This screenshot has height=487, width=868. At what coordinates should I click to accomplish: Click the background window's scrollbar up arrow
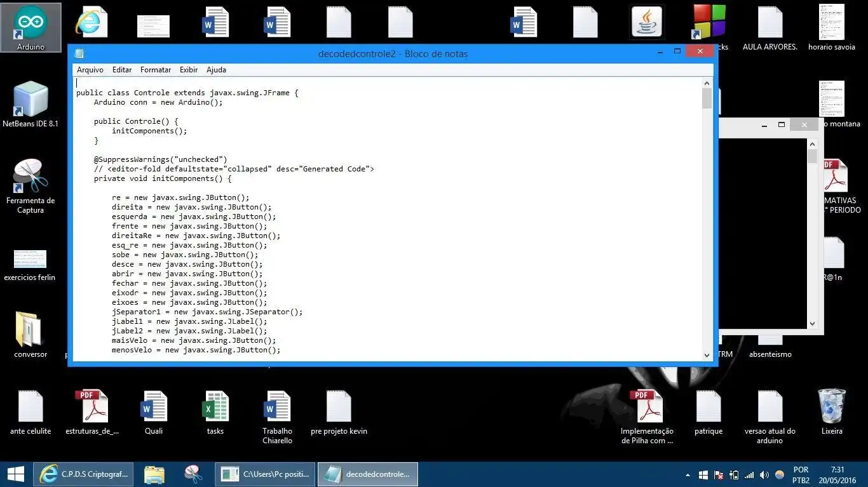point(812,144)
